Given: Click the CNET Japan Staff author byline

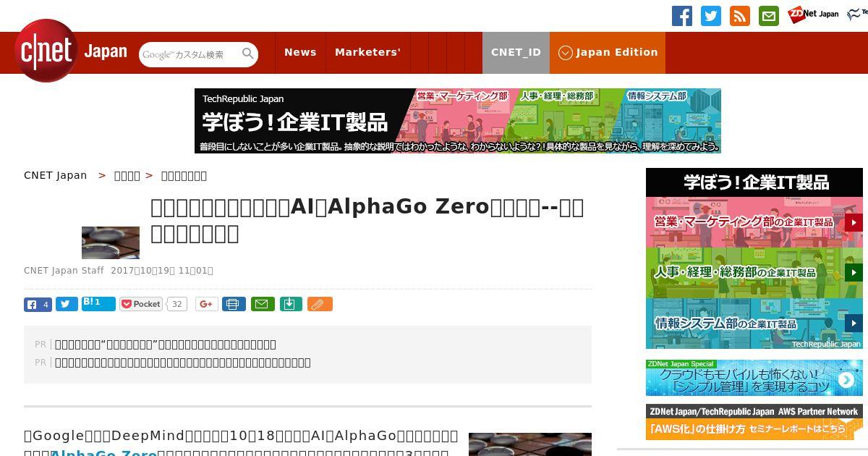Looking at the screenshot, I should click(x=64, y=271).
